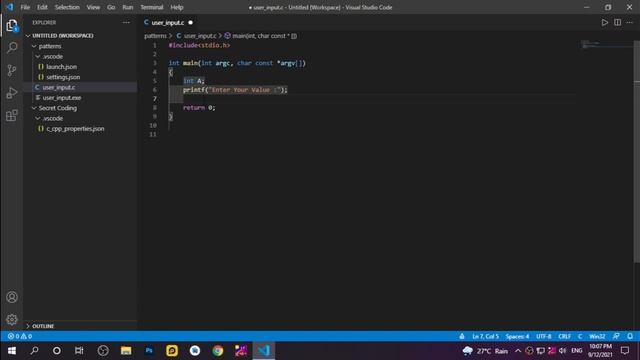The width and height of the screenshot is (640, 360).
Task: Launch Photoshop from taskbar
Action: (x=149, y=351)
